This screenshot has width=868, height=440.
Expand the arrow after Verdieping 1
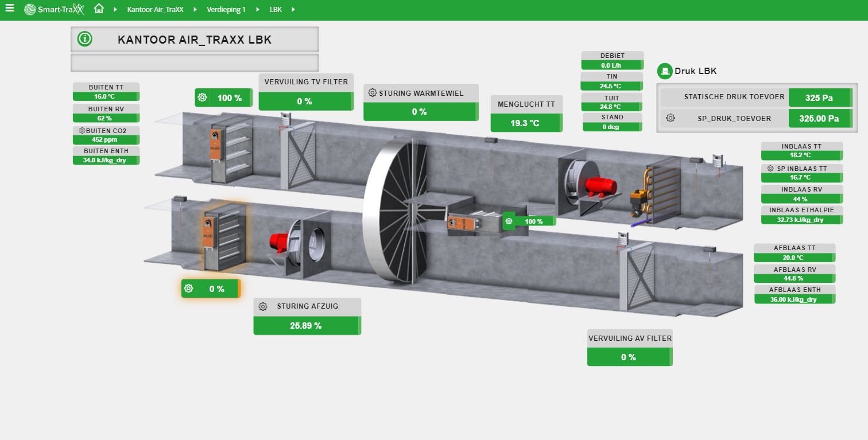click(x=257, y=10)
